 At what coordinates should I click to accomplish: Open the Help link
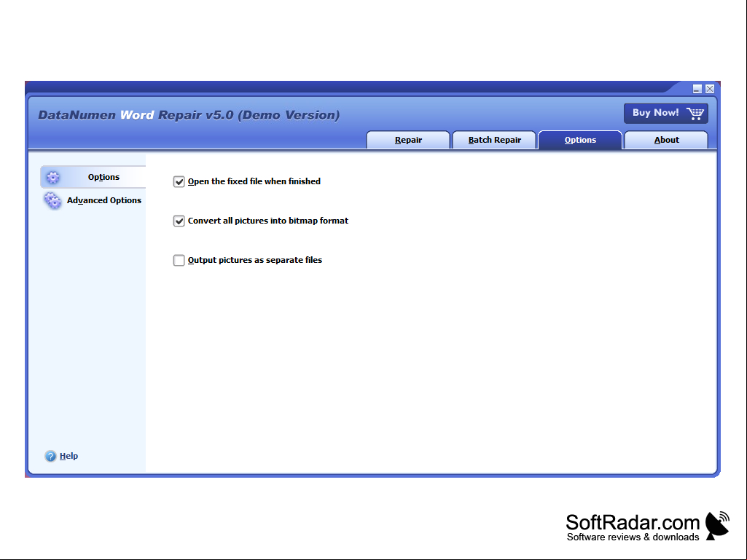pyautogui.click(x=69, y=456)
